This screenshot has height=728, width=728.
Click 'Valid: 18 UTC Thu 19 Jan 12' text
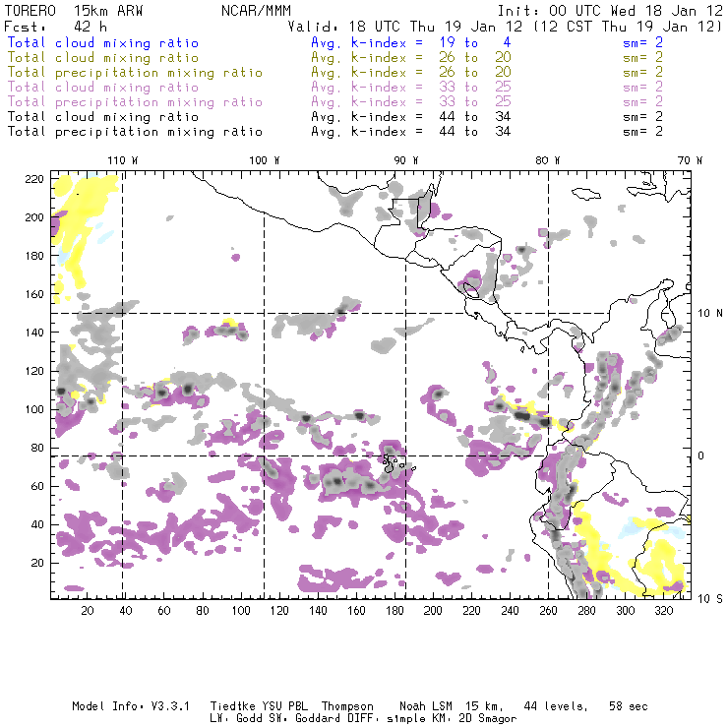click(x=404, y=26)
